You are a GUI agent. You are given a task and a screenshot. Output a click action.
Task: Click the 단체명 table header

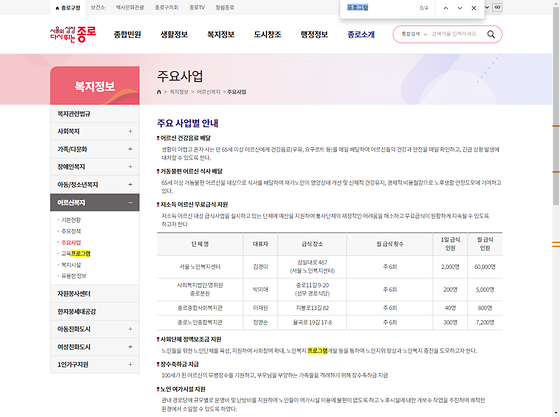tap(200, 244)
